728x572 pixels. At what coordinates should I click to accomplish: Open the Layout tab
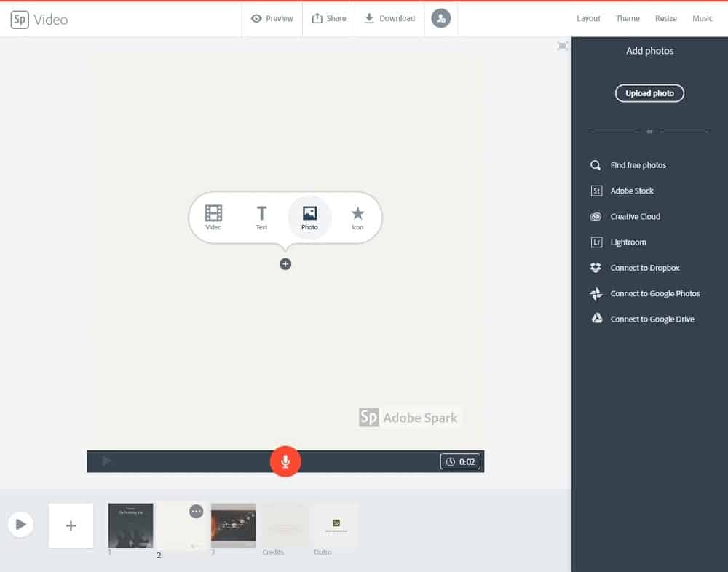click(588, 19)
